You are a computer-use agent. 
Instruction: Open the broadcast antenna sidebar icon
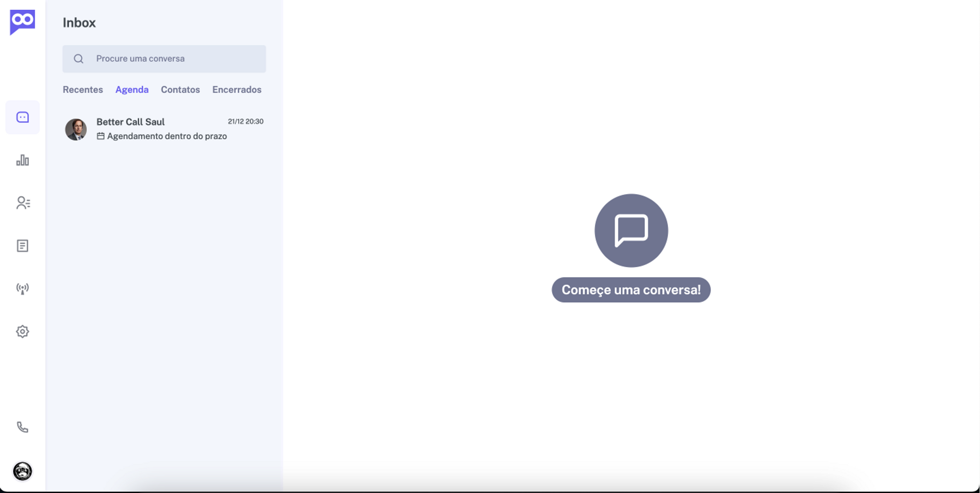(23, 289)
